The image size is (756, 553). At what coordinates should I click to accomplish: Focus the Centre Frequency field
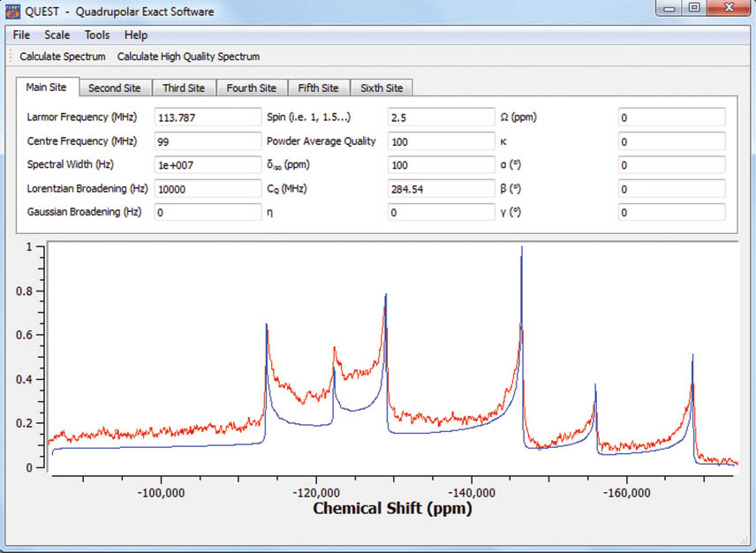pos(208,141)
